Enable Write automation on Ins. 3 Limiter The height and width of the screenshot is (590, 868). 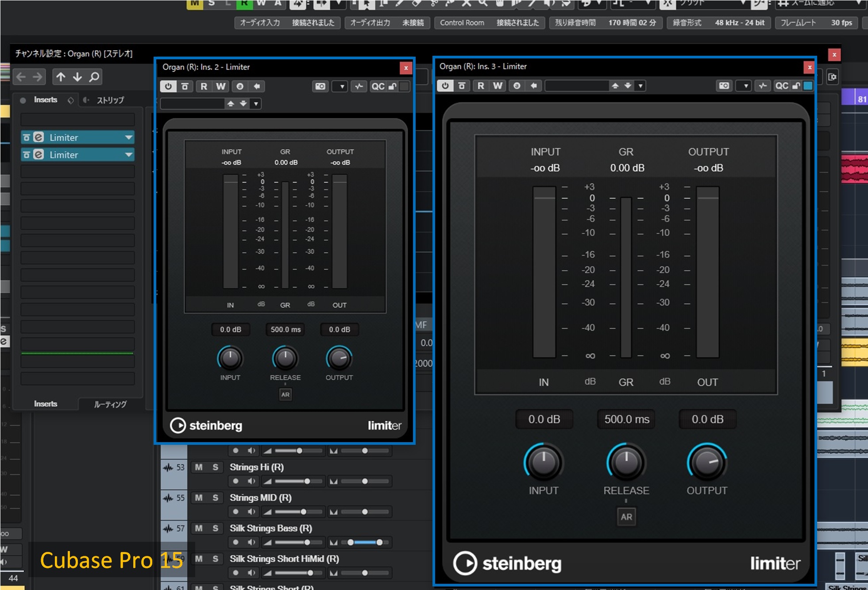pyautogui.click(x=498, y=85)
